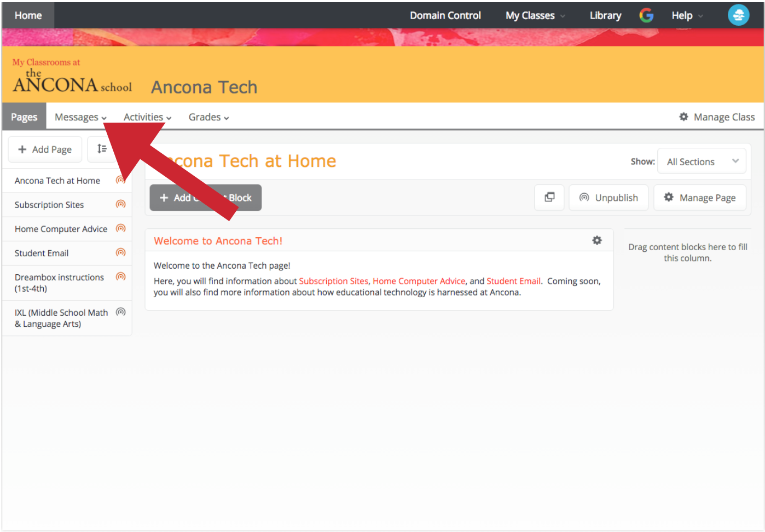Select the Pages tab

click(25, 117)
